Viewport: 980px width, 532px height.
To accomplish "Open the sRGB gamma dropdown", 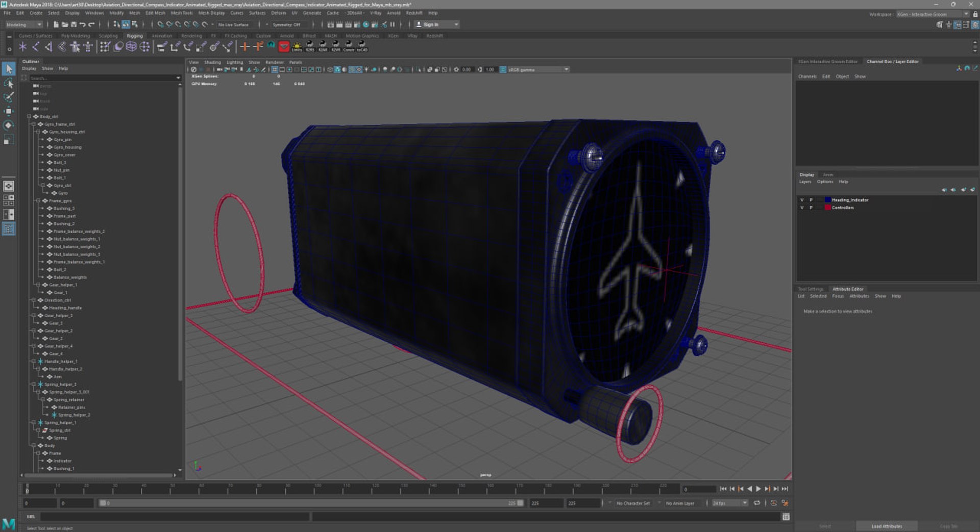I will tap(538, 69).
